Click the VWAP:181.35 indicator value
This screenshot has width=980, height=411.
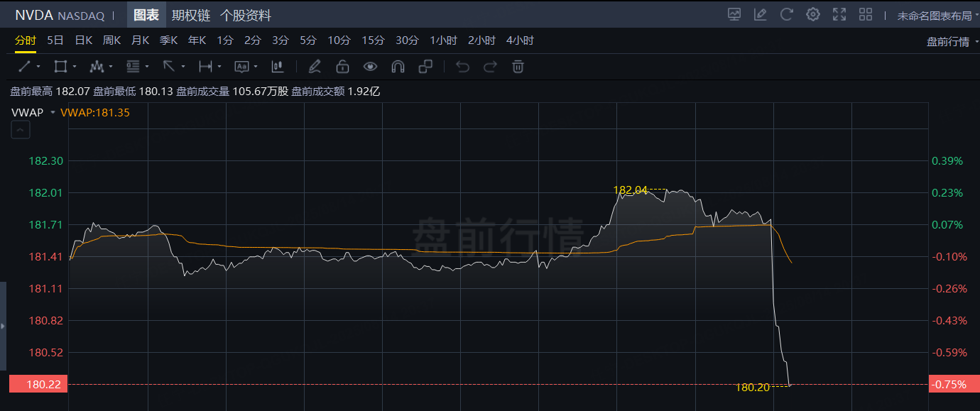pyautogui.click(x=95, y=112)
